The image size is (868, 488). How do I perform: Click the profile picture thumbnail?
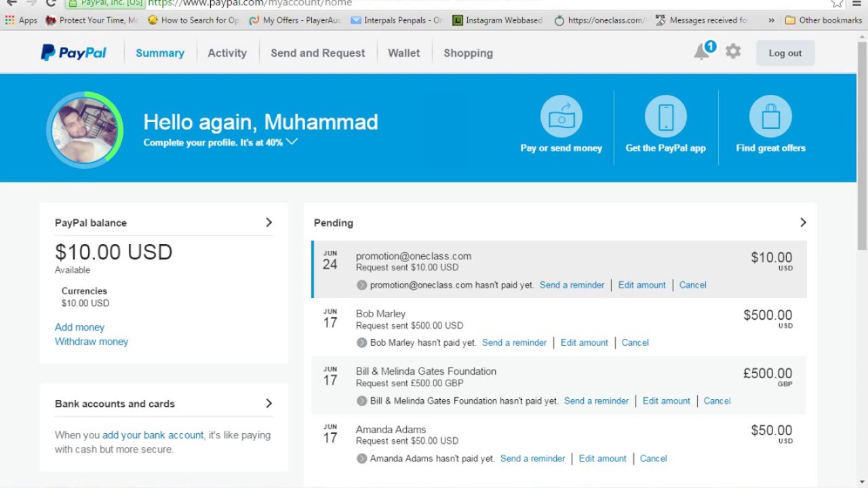85,131
